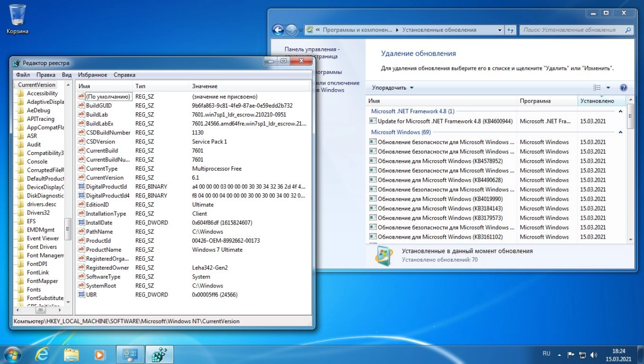The height and width of the screenshot is (364, 644).
Task: Click the taskbar clock
Action: (619, 355)
